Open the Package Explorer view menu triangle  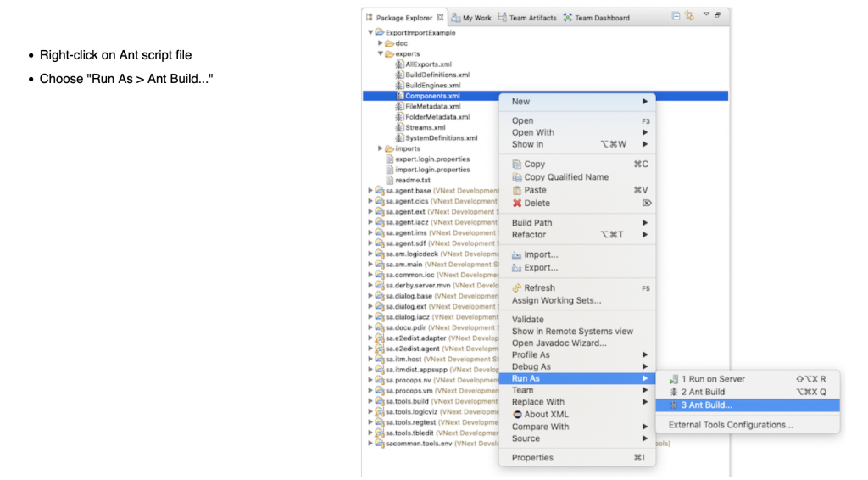[706, 14]
